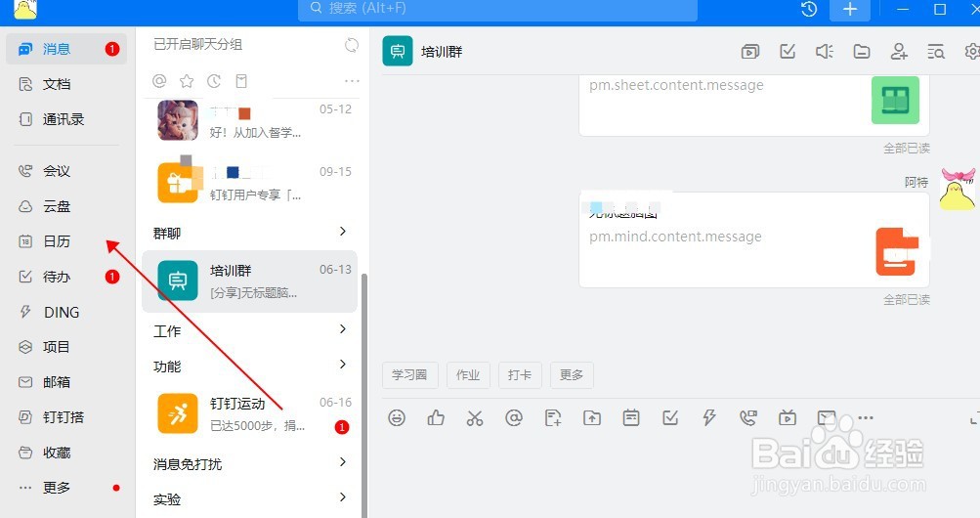Click 全部已读 under the mind map message
This screenshot has width=980, height=518.
click(907, 299)
